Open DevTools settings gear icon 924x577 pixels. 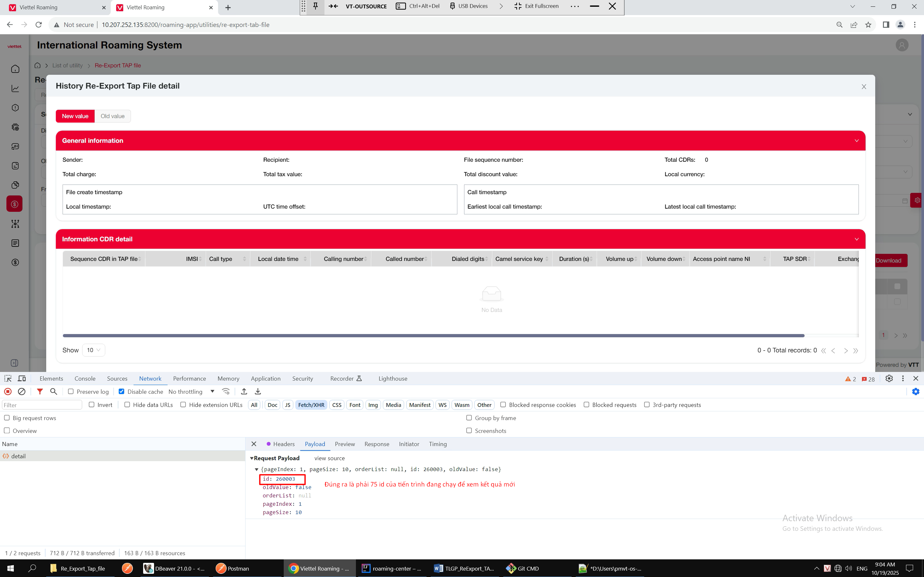889,379
